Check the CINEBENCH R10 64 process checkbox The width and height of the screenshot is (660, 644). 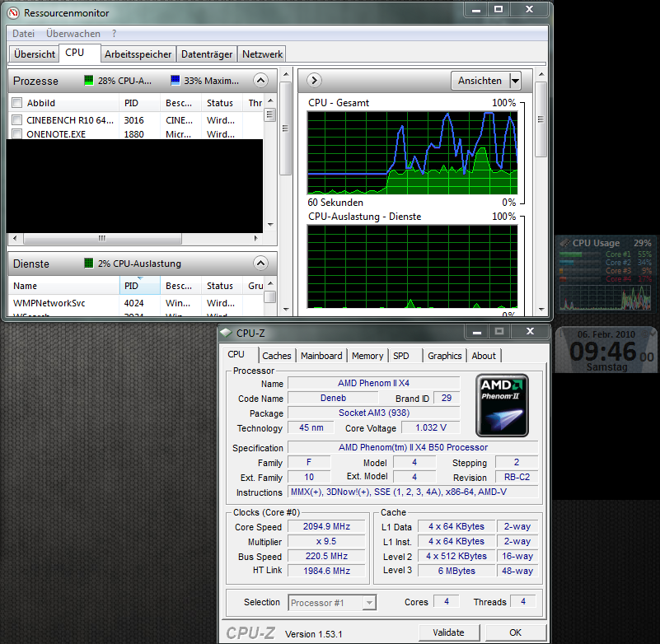(16, 120)
